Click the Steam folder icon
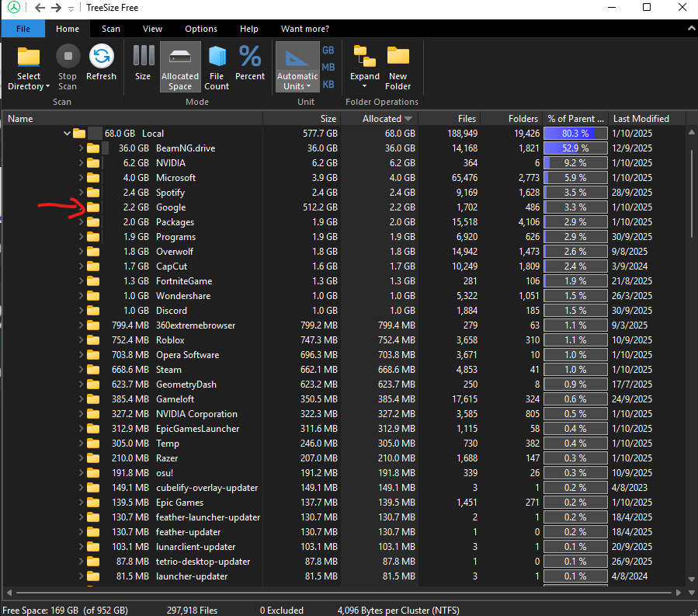This screenshot has width=698, height=616. pos(93,369)
